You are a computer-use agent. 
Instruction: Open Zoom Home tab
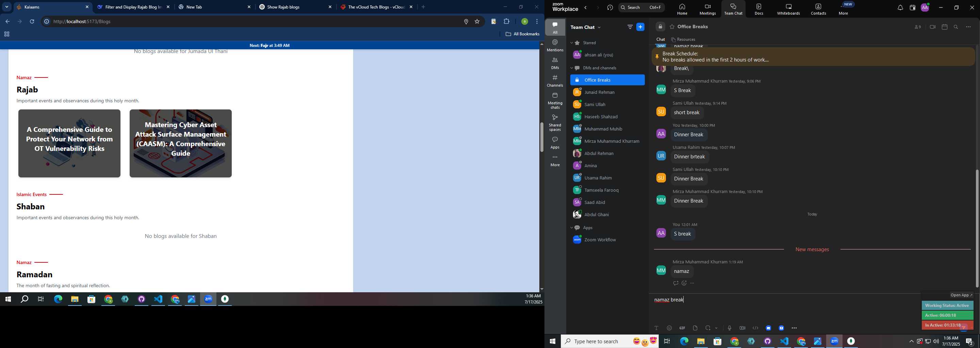682,9
